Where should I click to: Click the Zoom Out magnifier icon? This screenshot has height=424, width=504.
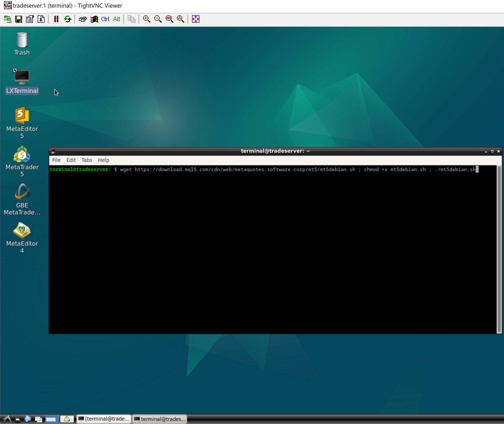click(x=158, y=19)
